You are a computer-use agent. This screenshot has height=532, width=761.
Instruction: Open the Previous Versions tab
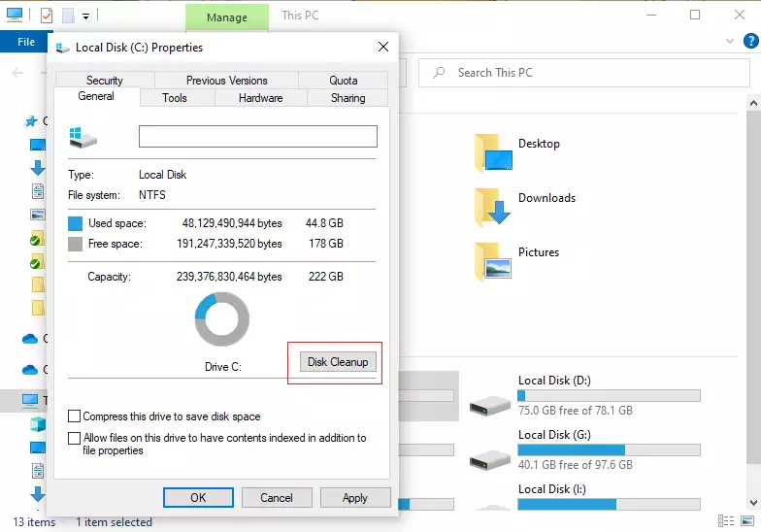click(227, 80)
